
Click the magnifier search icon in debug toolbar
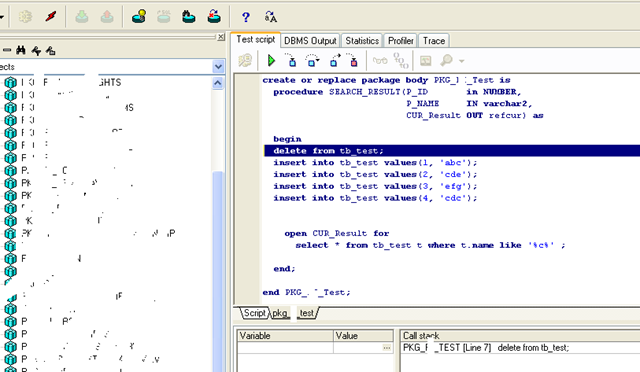point(447,61)
